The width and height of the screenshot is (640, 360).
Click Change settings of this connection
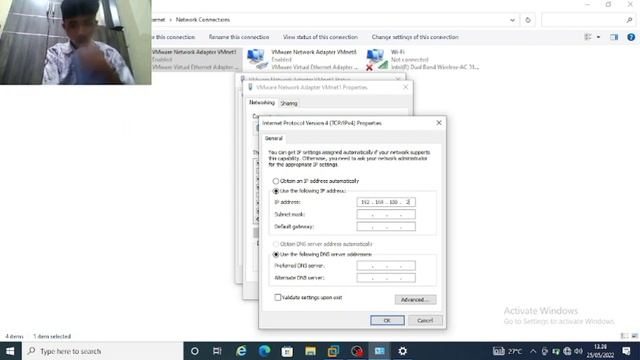[415, 37]
